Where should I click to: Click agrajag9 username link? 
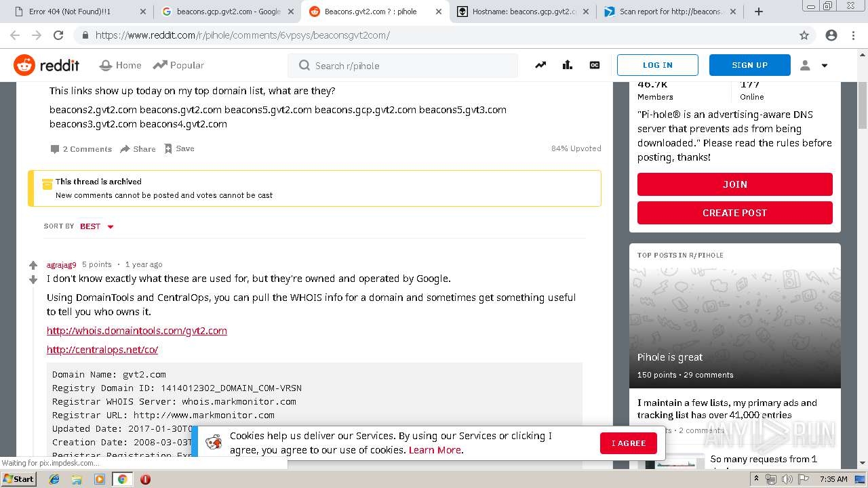click(61, 265)
